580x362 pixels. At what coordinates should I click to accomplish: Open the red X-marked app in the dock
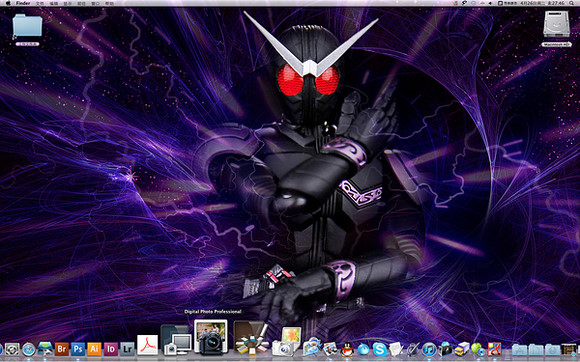495,349
